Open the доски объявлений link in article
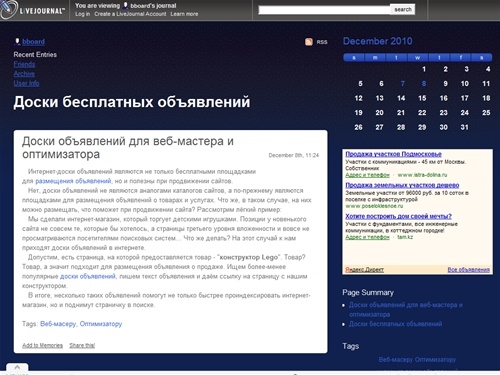Viewport: 500px width, 375px height. click(x=88, y=276)
